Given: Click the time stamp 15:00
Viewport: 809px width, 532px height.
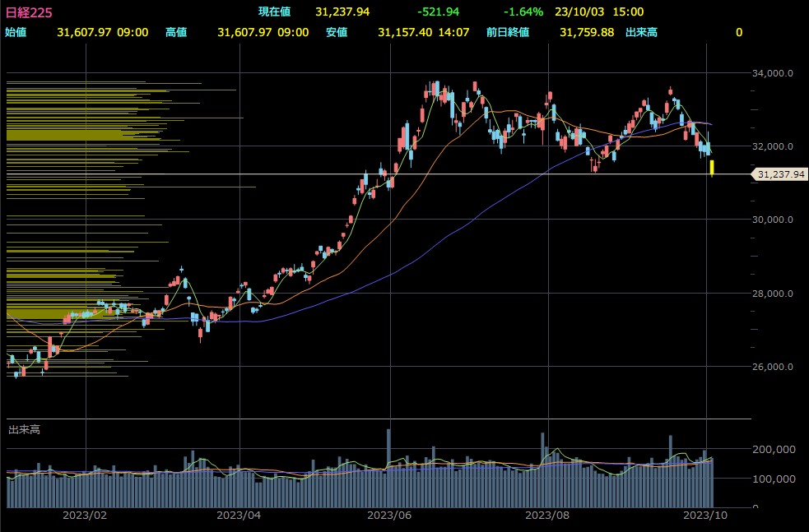Looking at the screenshot, I should (629, 12).
